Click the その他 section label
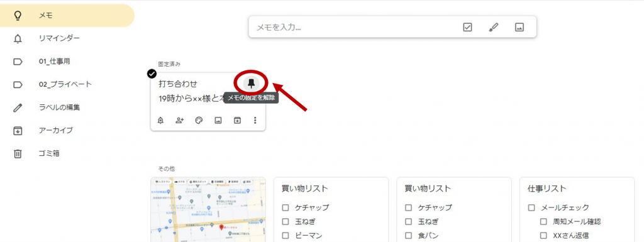 [x=166, y=168]
